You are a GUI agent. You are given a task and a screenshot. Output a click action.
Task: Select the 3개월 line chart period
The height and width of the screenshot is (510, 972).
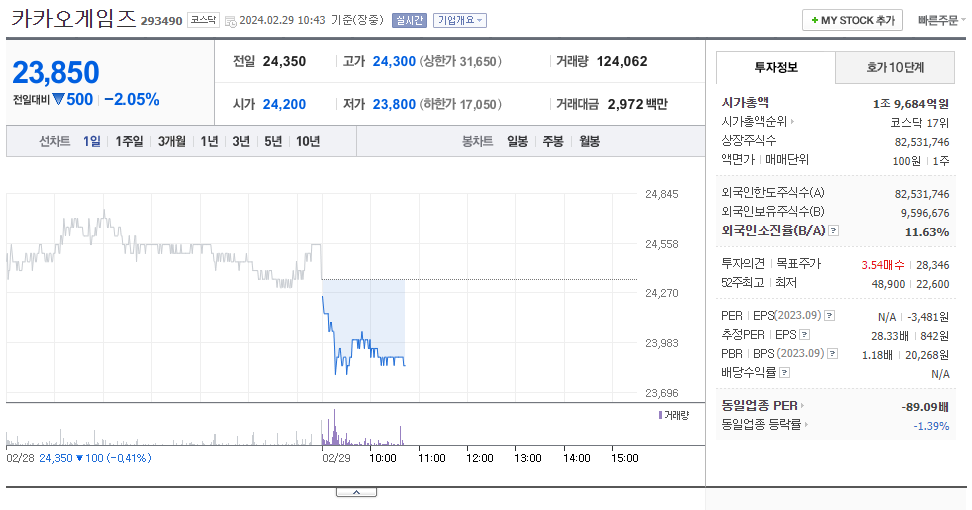coord(172,141)
